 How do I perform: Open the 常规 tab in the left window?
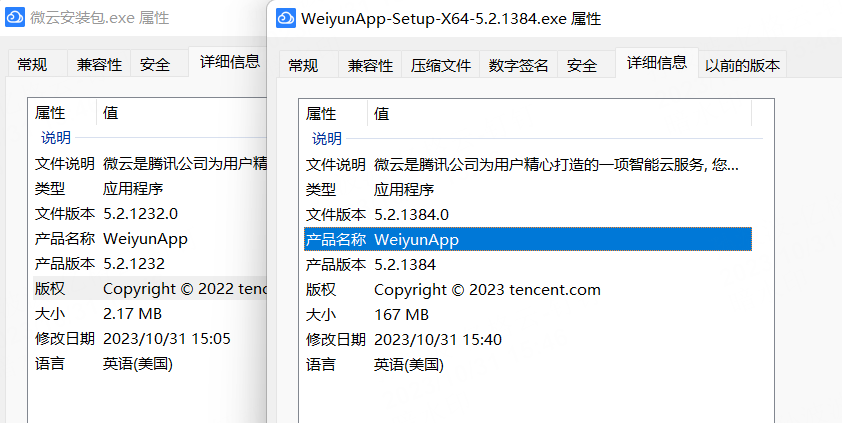point(32,65)
